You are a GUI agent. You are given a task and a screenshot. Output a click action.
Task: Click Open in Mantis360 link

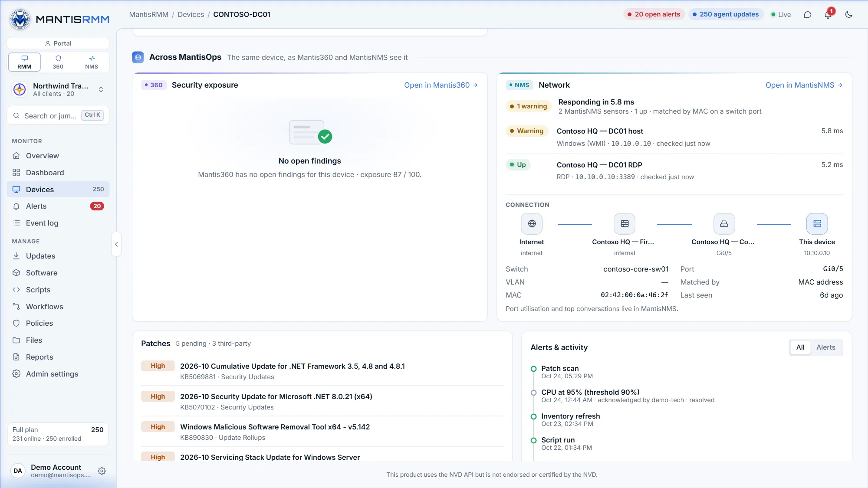tap(441, 85)
